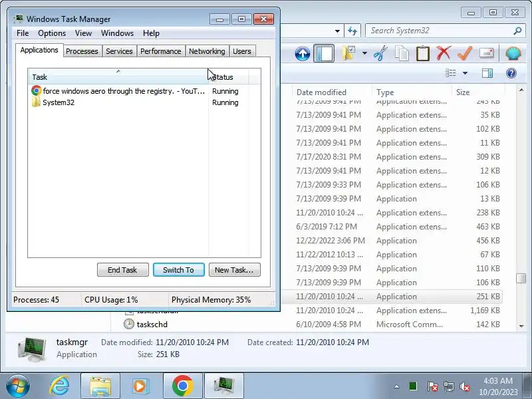Viewport: 532px width, 399px height.
Task: Click the taskmgr thumbnail in details pane
Action: point(31,349)
